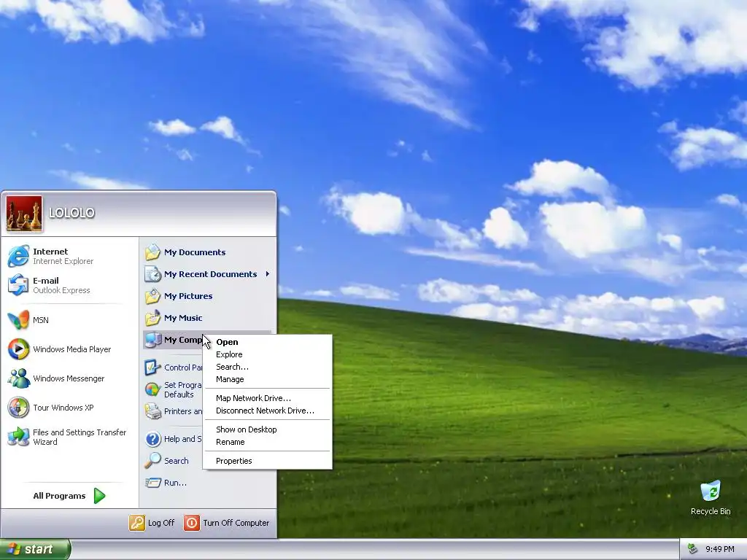Click "Windows Messenger" label
747x560 pixels.
pos(69,378)
